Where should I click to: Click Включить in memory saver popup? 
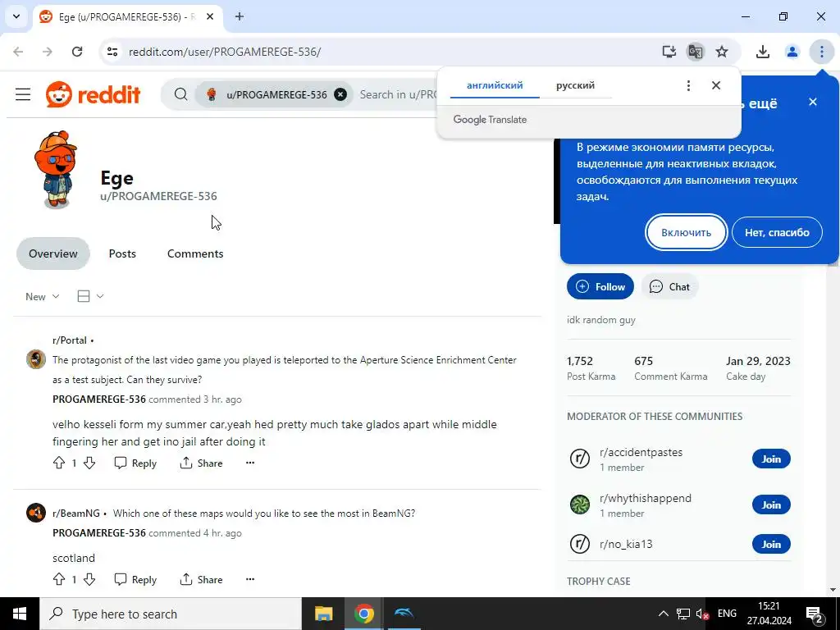point(686,232)
